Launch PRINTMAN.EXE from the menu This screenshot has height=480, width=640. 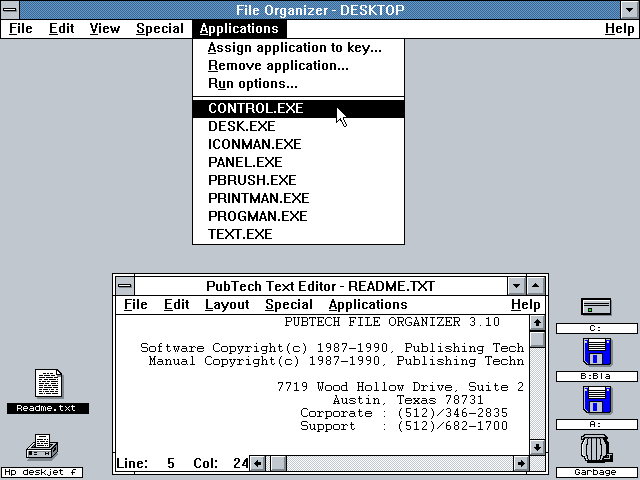298,198
